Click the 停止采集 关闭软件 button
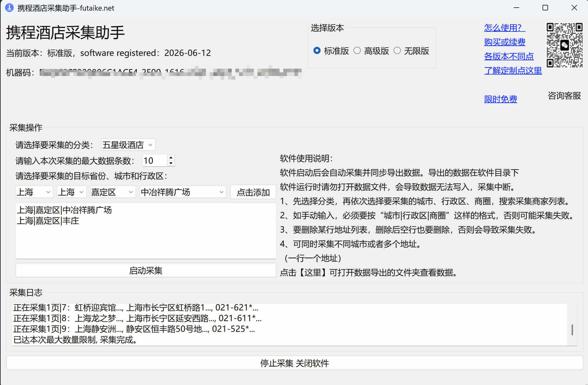The width and height of the screenshot is (588, 385). (294, 363)
